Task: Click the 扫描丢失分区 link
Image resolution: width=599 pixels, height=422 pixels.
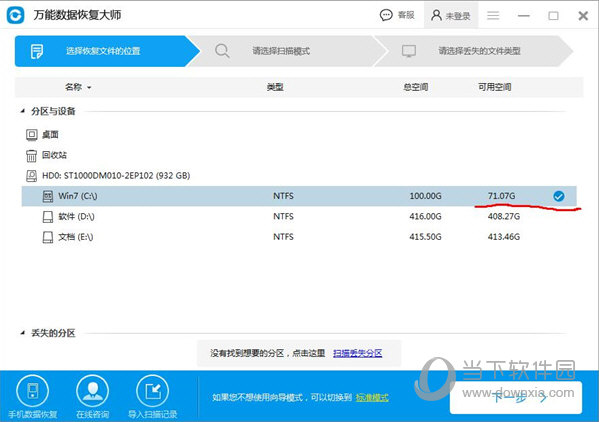Action: tap(358, 353)
